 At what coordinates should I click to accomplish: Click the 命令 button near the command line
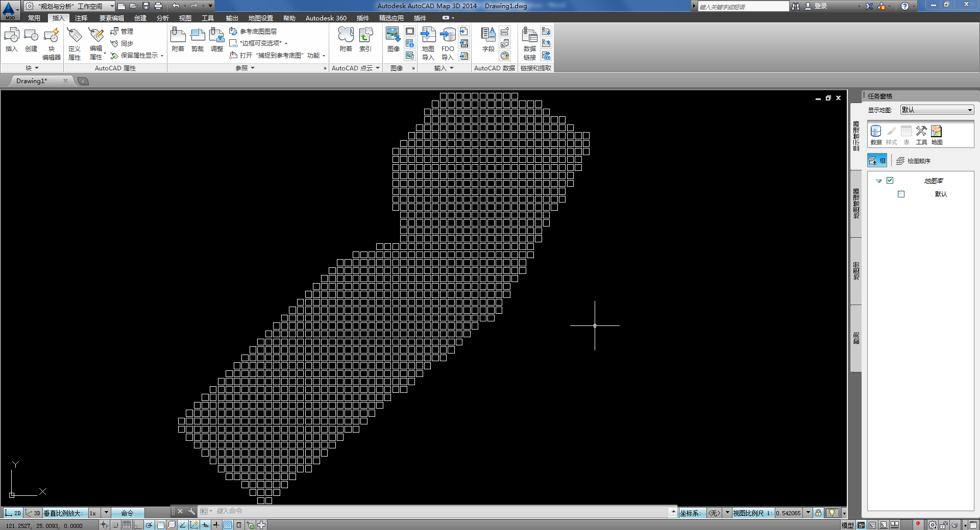[128, 513]
